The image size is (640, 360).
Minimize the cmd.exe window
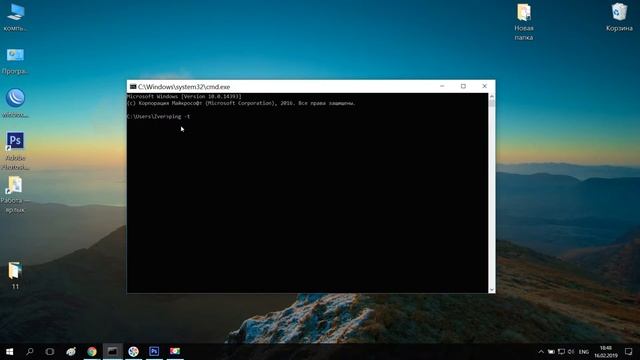coord(442,86)
